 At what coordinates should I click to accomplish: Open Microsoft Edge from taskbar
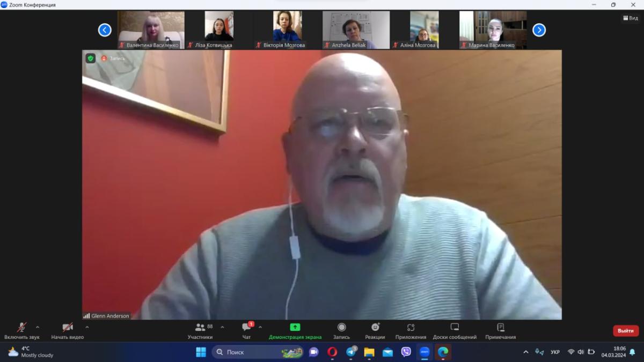click(443, 352)
